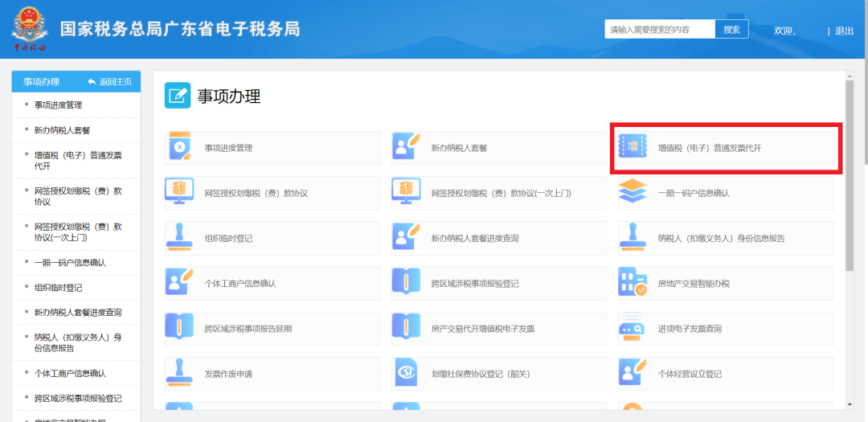
Task: Select 增值税（电子）普通发票代开 in left sidebar
Action: [76, 161]
